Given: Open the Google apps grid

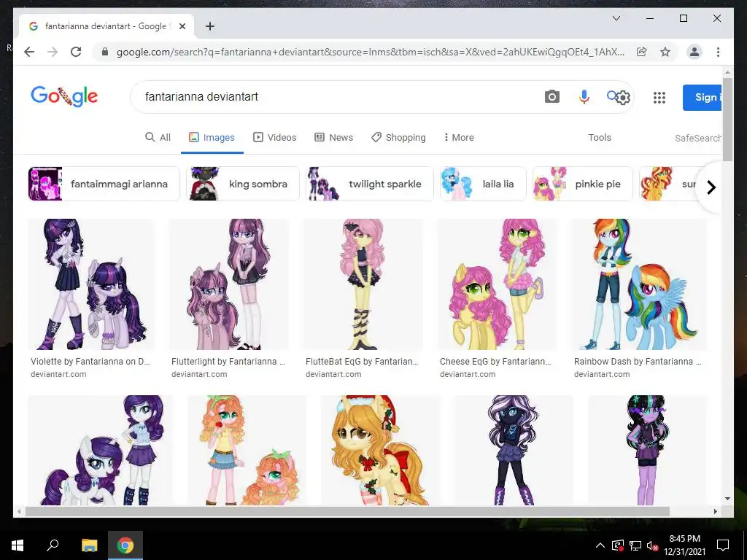Looking at the screenshot, I should tap(659, 98).
